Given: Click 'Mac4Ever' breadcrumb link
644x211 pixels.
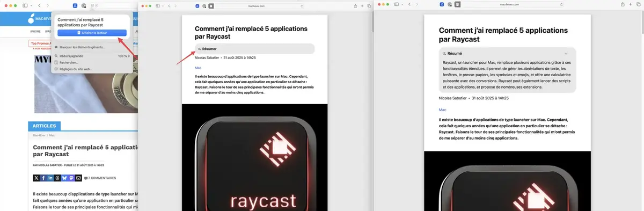Looking at the screenshot, I should tap(39, 135).
